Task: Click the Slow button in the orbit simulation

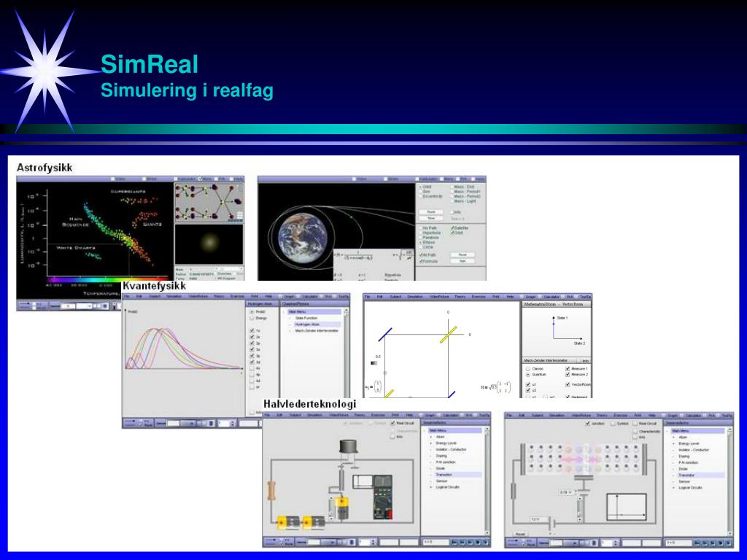Action: tap(430, 218)
